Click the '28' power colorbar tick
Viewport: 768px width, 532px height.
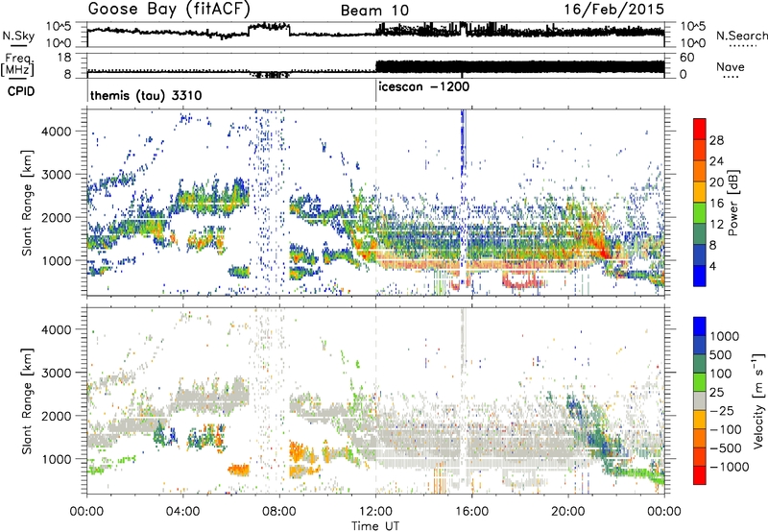click(715, 140)
